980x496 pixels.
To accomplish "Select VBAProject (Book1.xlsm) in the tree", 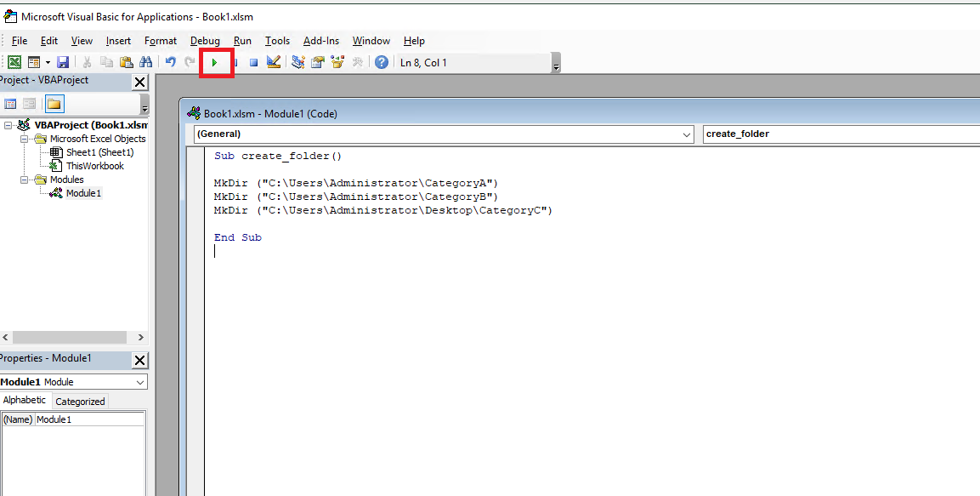I will [91, 125].
